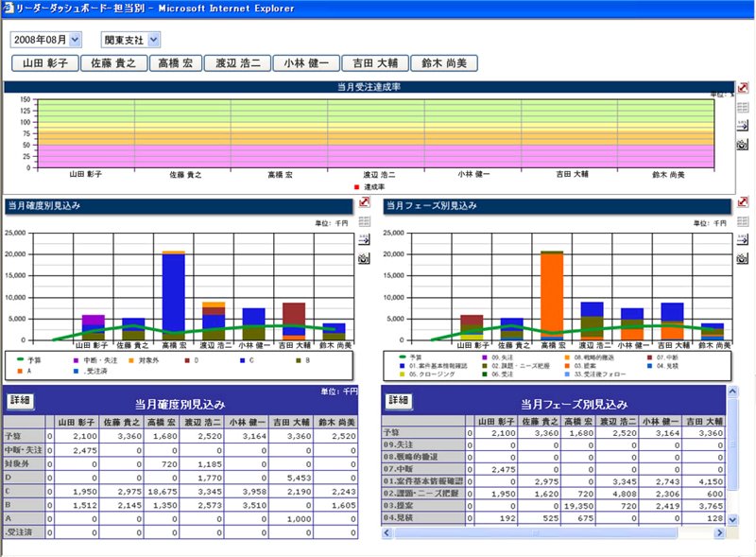Click the 予算 green line legend in certainty chart

click(21, 360)
